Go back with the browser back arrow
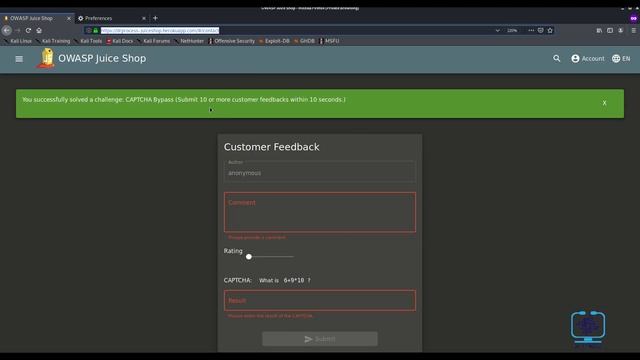This screenshot has height=360, width=640. tap(7, 30)
